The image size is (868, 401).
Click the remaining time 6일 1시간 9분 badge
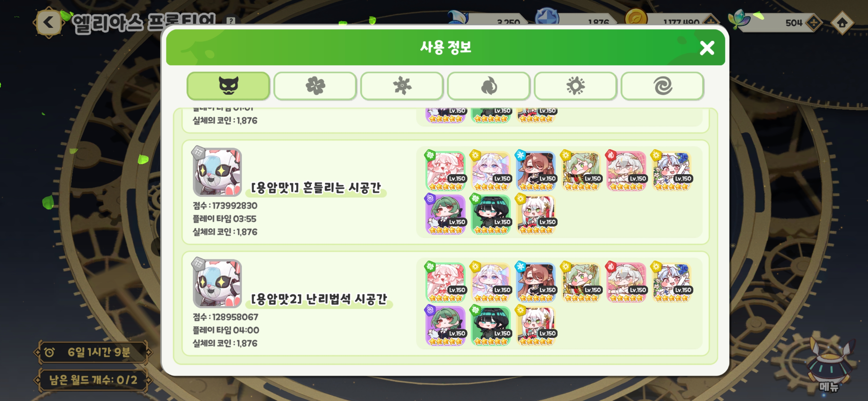click(x=93, y=352)
